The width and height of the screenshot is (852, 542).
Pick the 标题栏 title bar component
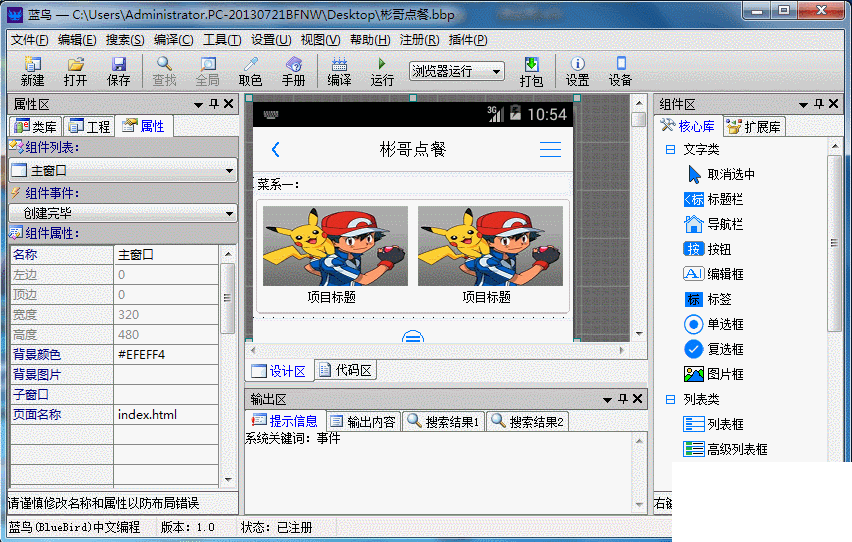point(713,200)
